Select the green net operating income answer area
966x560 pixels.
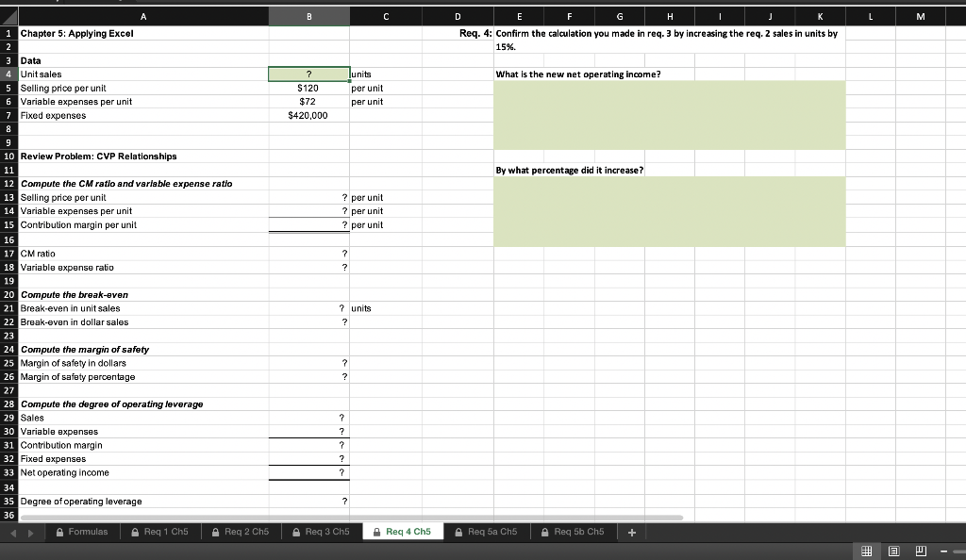[x=670, y=113]
